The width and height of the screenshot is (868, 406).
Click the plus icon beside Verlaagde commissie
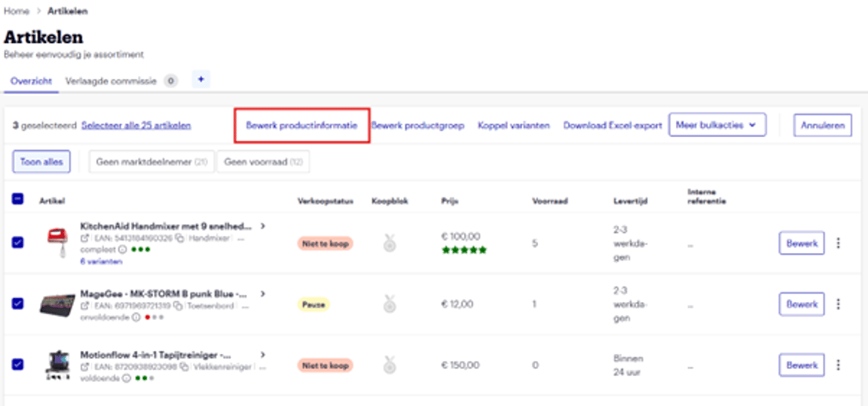pyautogui.click(x=201, y=79)
